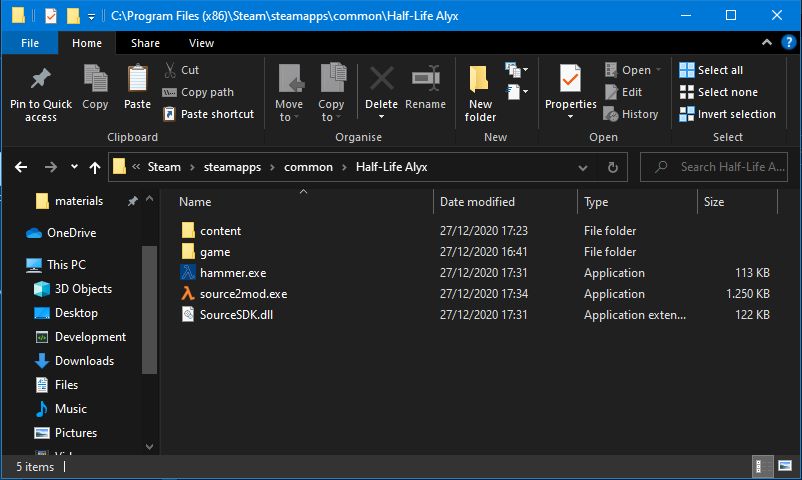Viewport: 802px width, 480px height.
Task: Click the title bar properties checkmark icon
Action: tap(51, 16)
